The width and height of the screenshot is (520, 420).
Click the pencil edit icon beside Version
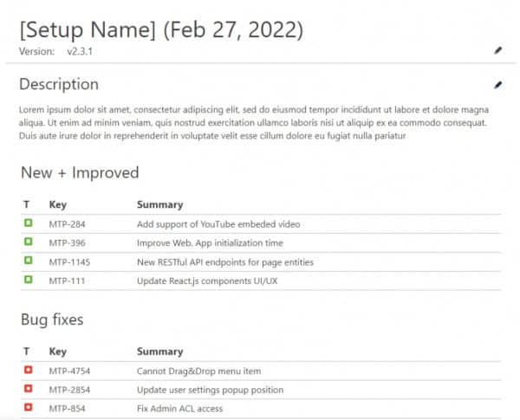498,51
